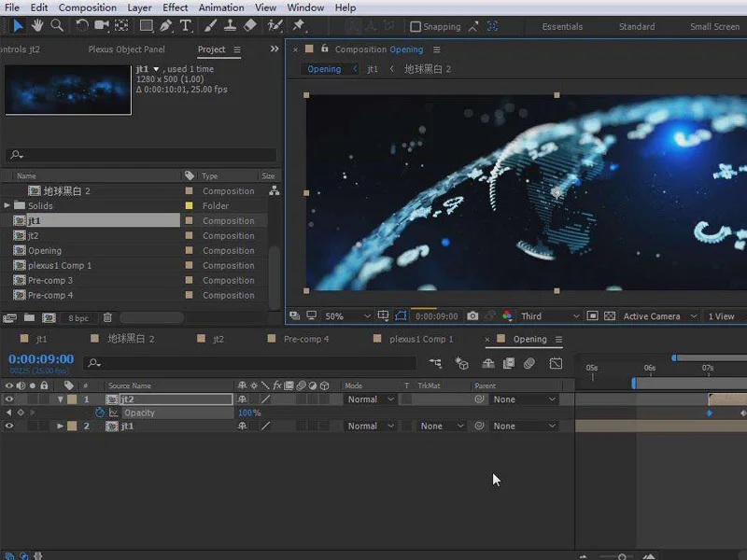Open magnification 50% dropdown

click(x=347, y=315)
